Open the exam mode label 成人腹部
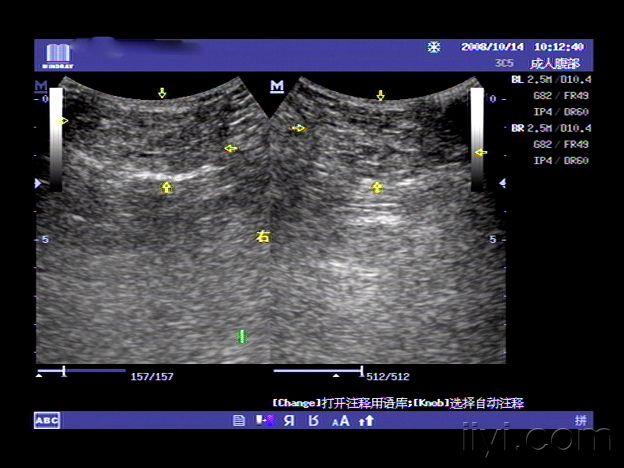Screen dimensions: 624x468 click(x=555, y=63)
